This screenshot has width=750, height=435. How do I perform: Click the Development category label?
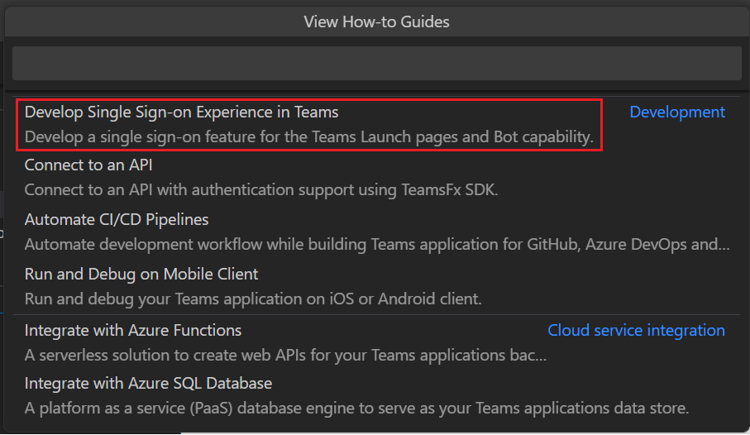(x=677, y=112)
